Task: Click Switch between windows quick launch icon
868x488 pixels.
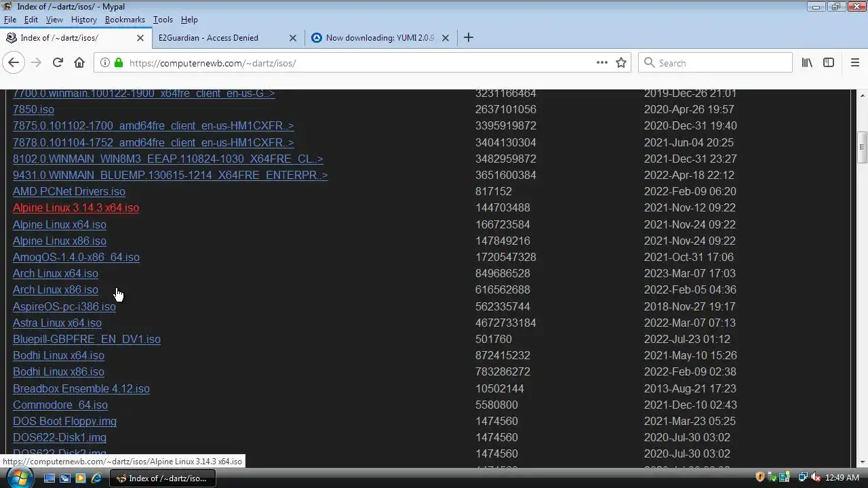Action: tap(65, 478)
